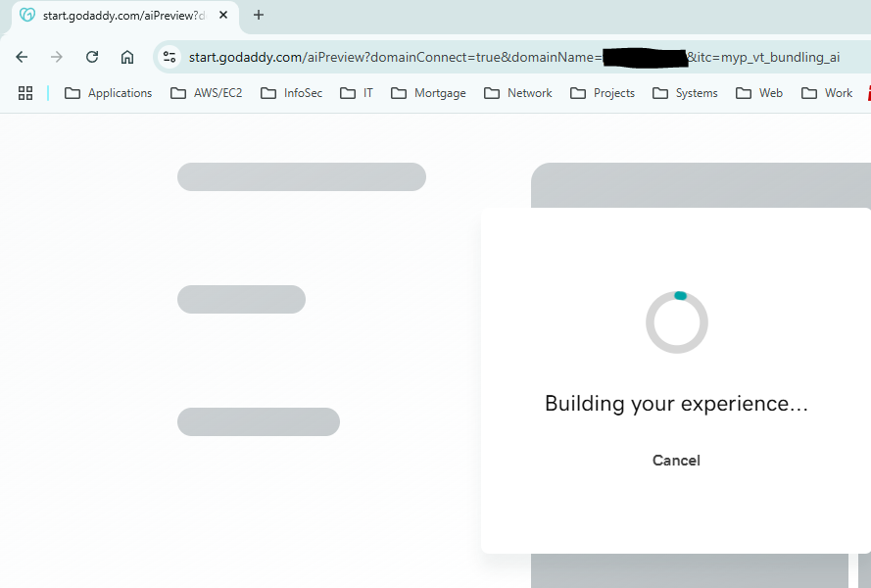Click the browser forward arrow
This screenshot has width=871, height=588.
pos(57,57)
